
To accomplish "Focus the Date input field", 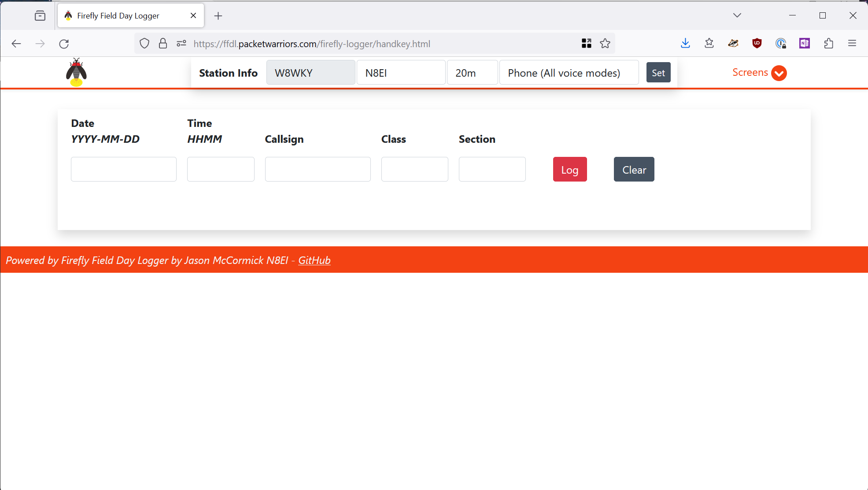I will 123,169.
